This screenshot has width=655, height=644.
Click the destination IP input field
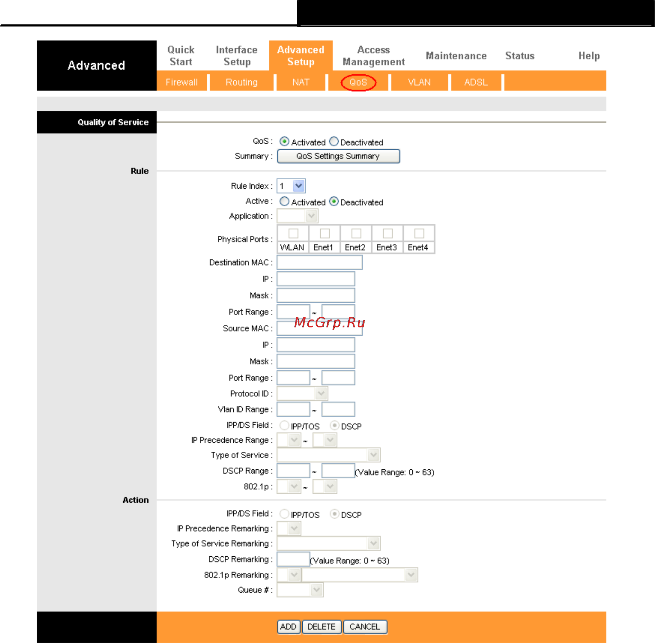coord(316,279)
